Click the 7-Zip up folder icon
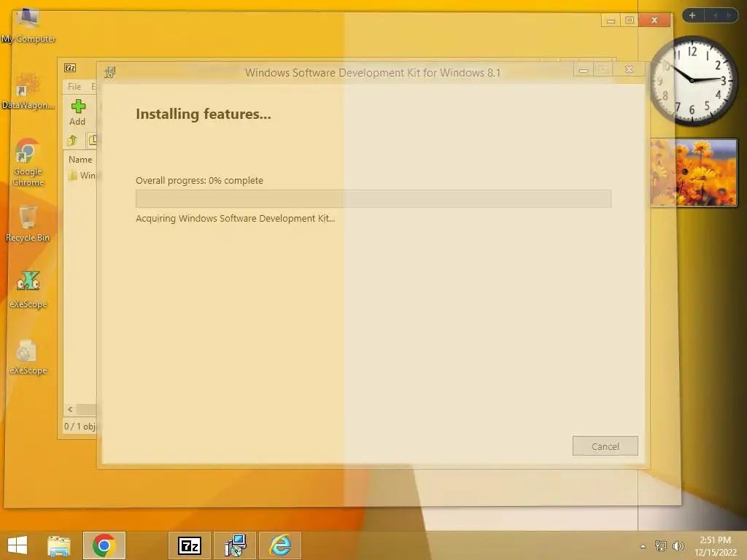The height and width of the screenshot is (560, 747). pos(72,140)
